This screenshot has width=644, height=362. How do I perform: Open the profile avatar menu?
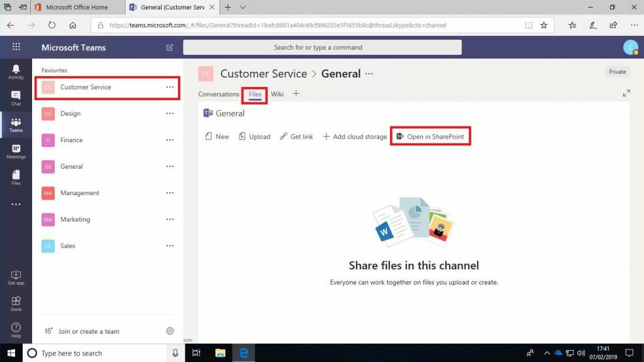point(630,47)
